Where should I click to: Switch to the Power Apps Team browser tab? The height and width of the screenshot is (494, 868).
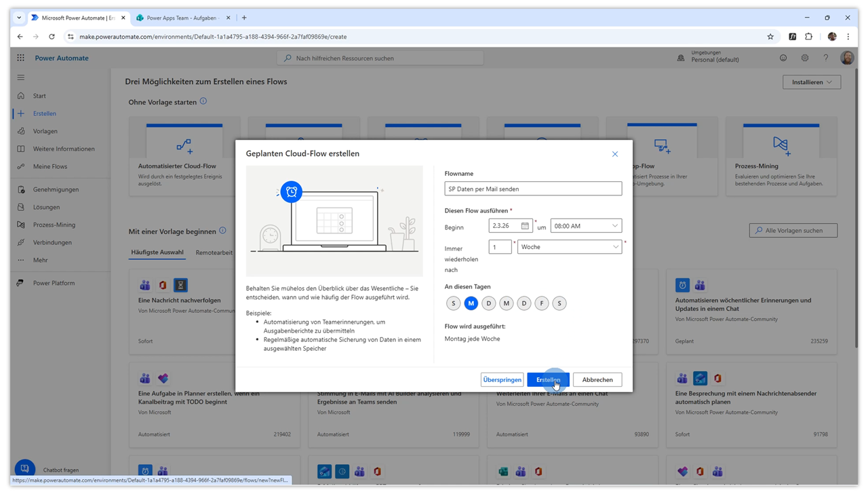tap(179, 18)
